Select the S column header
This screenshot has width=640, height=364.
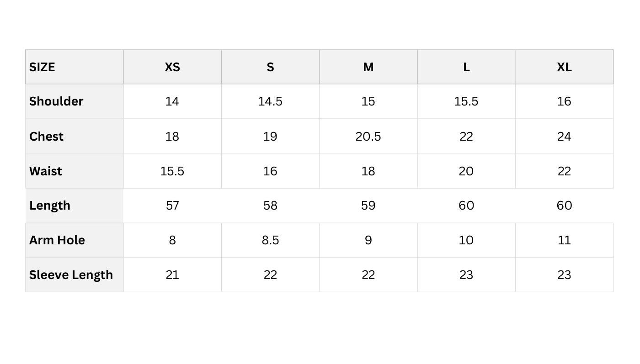(x=270, y=67)
